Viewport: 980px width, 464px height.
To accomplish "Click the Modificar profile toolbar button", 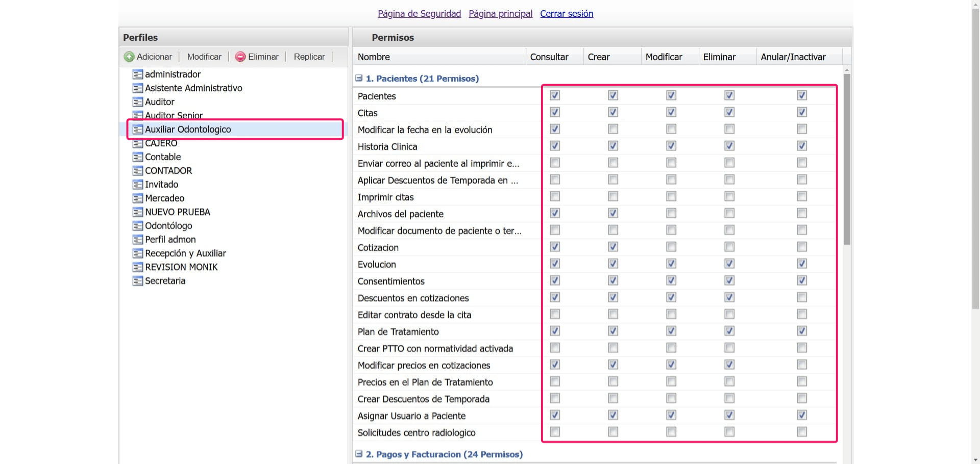I will click(x=204, y=57).
